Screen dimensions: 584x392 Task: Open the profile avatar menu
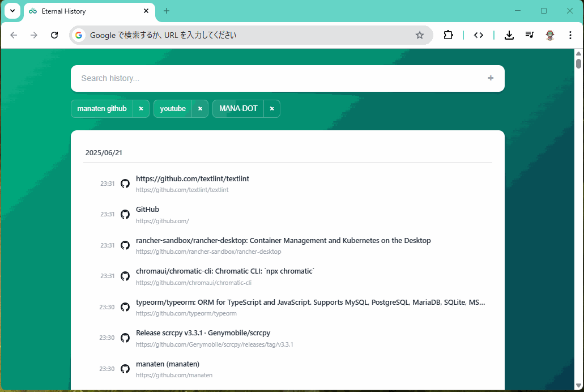point(550,35)
